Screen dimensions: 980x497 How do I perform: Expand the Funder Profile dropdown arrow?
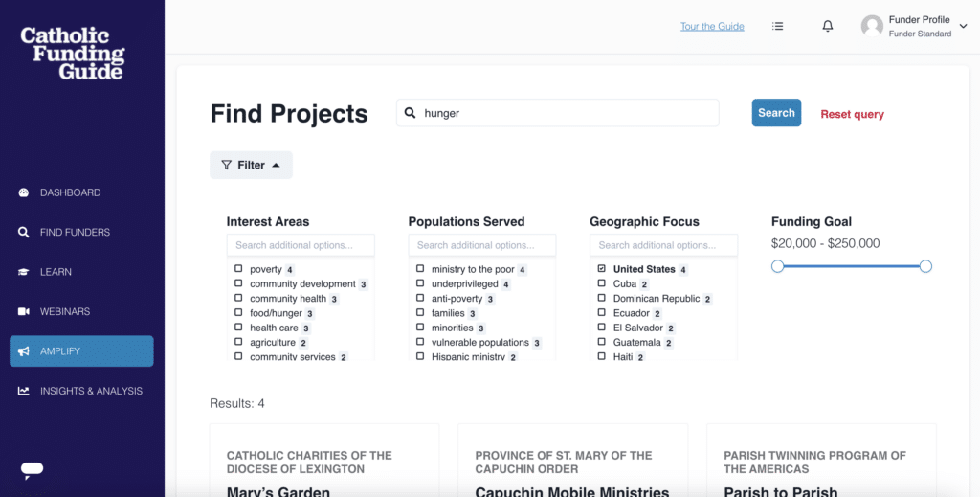click(x=963, y=26)
